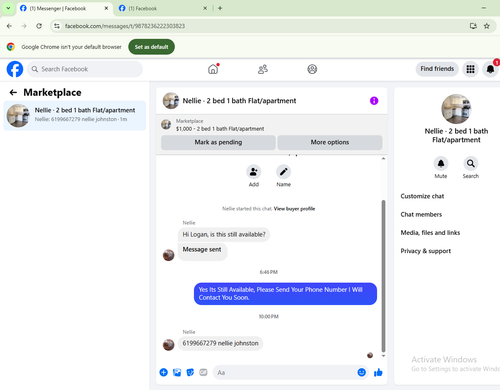500x390 pixels.
Task: Open the Home feed icon
Action: tap(213, 69)
